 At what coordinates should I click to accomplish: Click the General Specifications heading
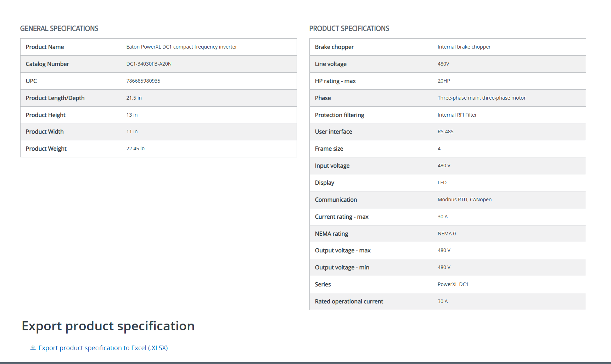pos(59,28)
